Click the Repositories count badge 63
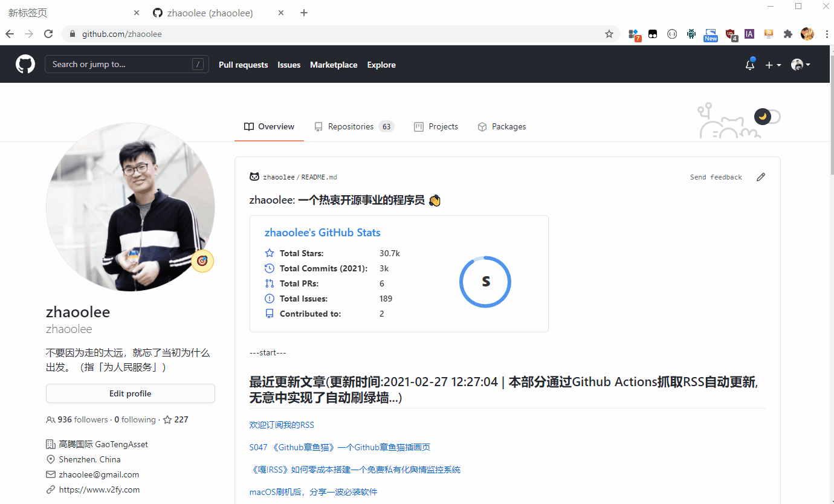 click(386, 126)
